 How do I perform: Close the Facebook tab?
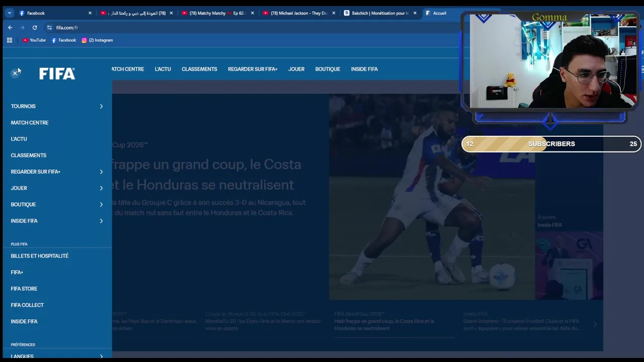(90, 13)
